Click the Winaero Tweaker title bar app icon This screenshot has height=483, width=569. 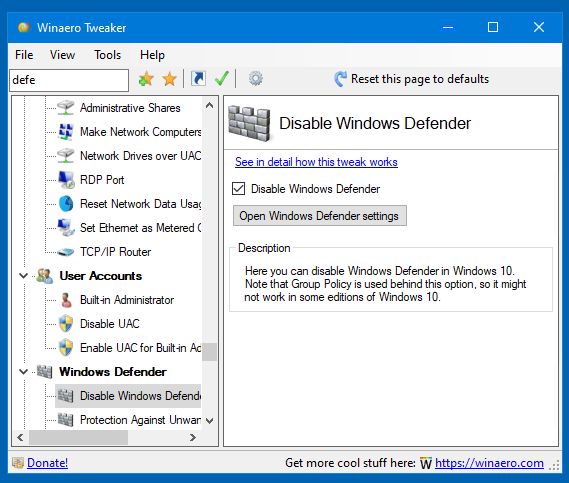tap(24, 27)
